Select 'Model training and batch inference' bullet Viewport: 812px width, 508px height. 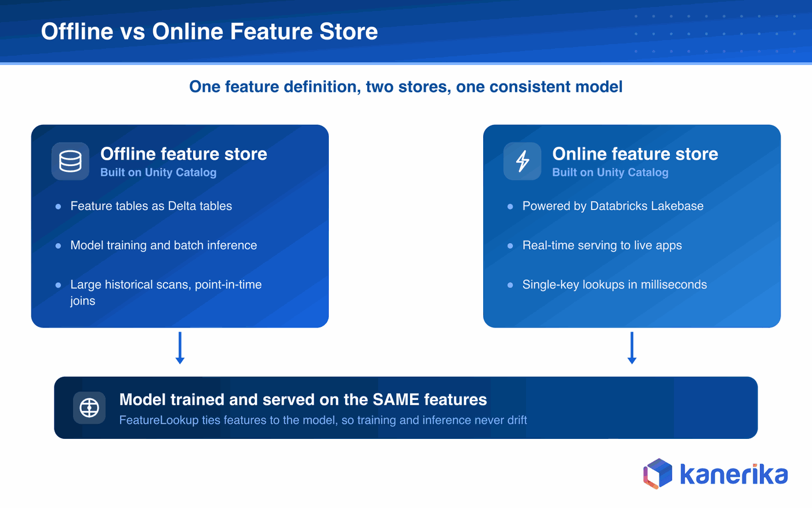164,246
